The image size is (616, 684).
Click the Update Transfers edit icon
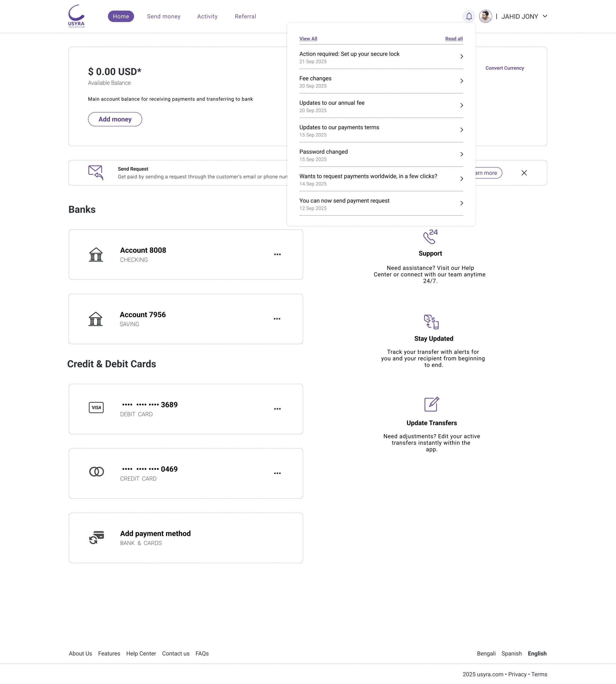click(x=431, y=404)
